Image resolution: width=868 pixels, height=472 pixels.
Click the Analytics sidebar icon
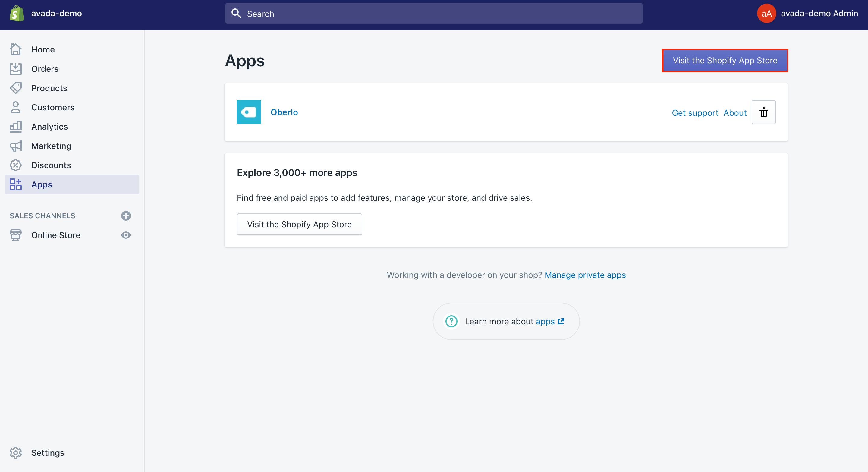coord(16,126)
